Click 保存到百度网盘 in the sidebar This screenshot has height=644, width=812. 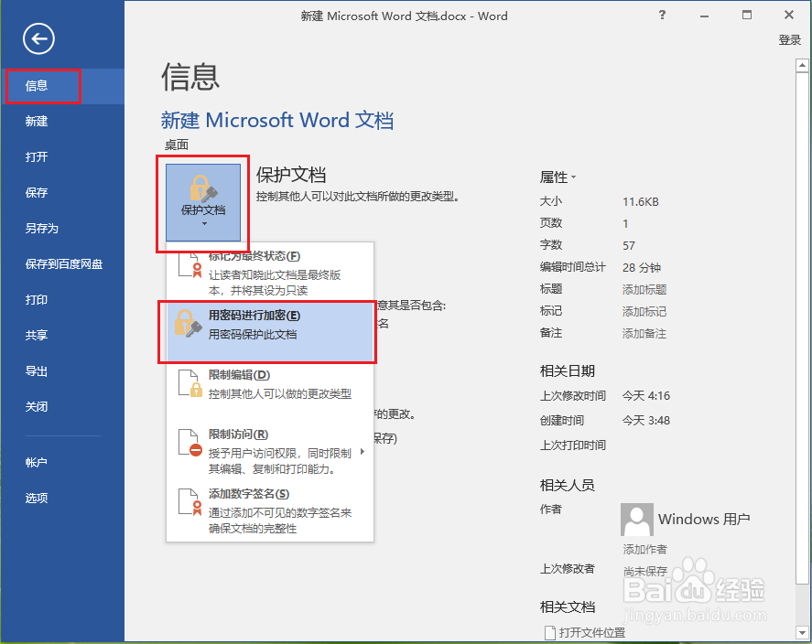62,264
